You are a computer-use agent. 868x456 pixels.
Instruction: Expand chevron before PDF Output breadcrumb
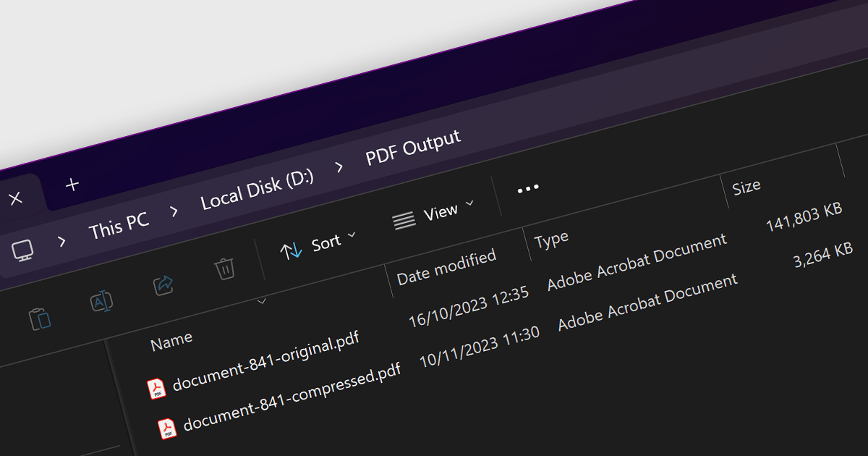click(x=339, y=168)
